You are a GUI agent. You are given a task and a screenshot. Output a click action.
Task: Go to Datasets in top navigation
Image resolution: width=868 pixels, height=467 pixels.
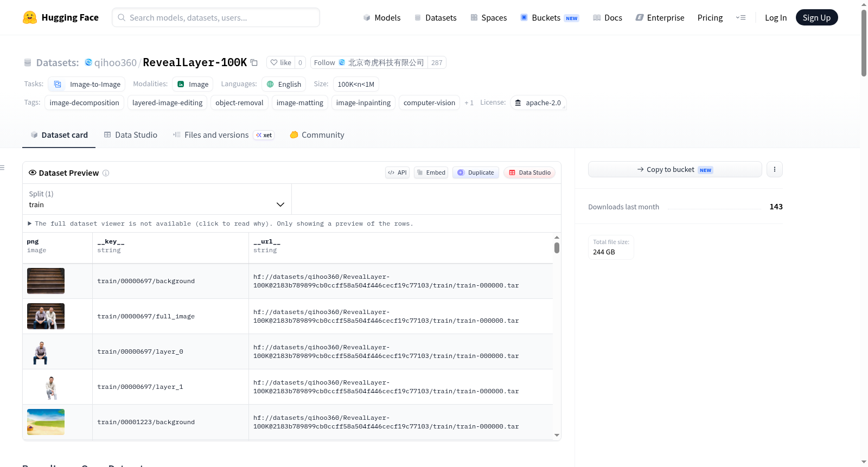[435, 17]
